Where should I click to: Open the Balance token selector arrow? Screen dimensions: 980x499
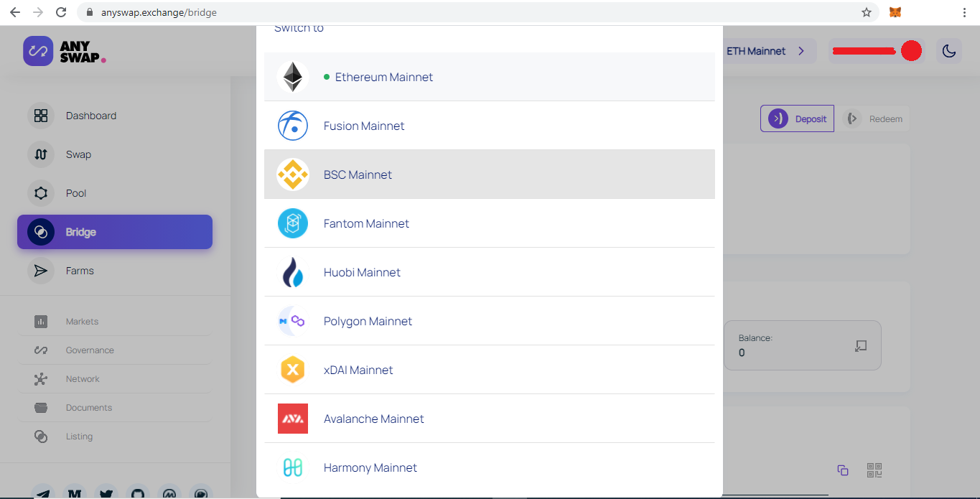click(x=861, y=346)
